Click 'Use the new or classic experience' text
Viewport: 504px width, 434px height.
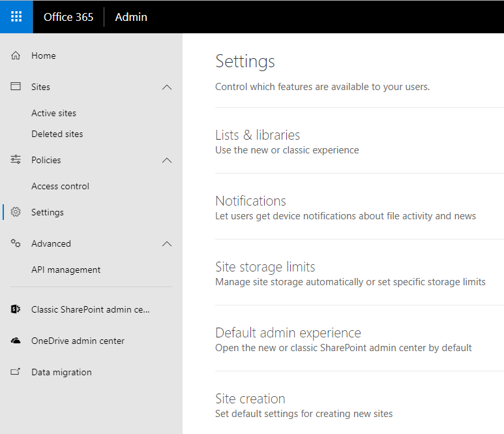(x=287, y=150)
